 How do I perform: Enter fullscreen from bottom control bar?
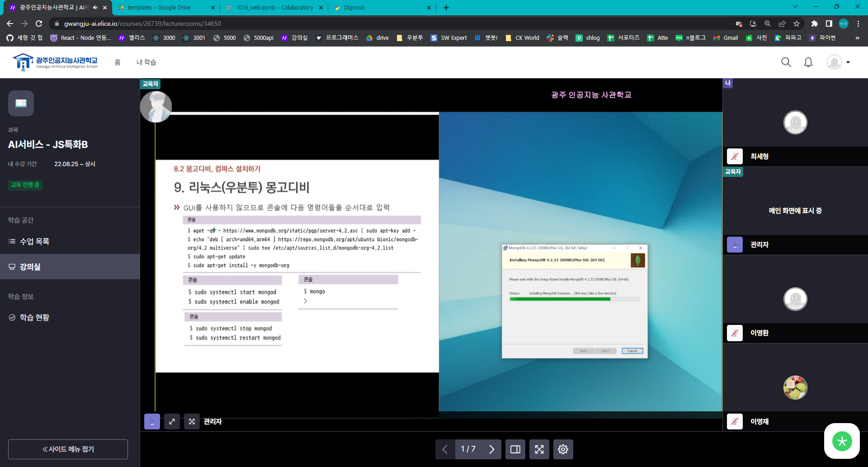pyautogui.click(x=539, y=449)
